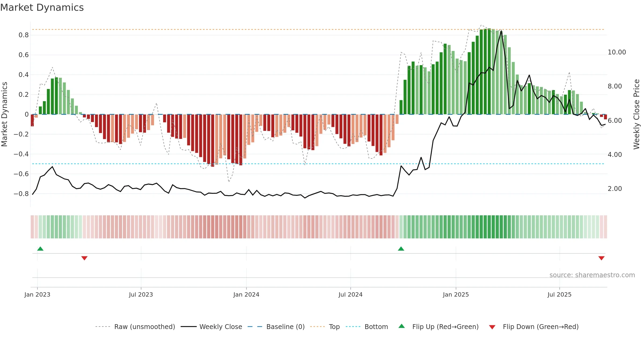This screenshot has height=362, width=644.
Task: Click the Jan 2024 x-axis label
Action: [246, 294]
